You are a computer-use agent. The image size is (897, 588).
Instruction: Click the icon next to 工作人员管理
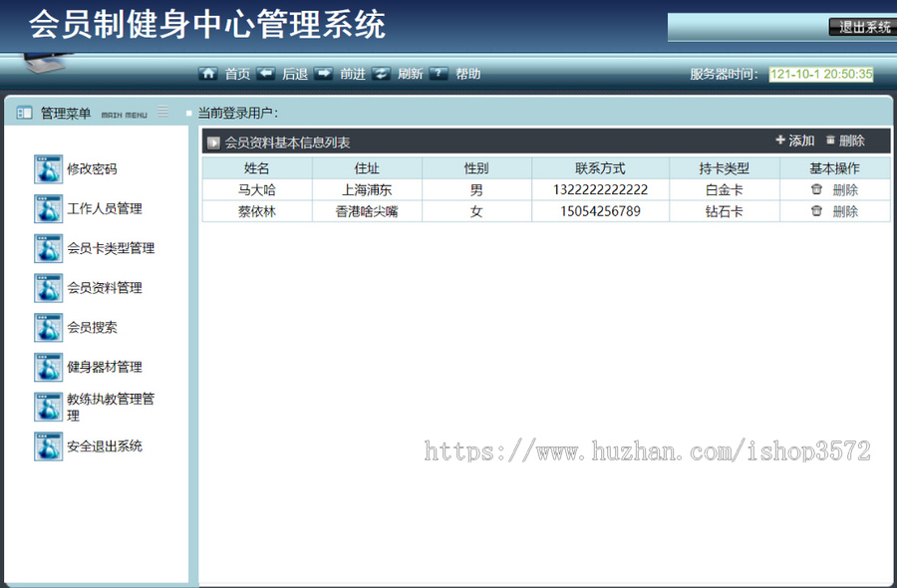(x=48, y=208)
